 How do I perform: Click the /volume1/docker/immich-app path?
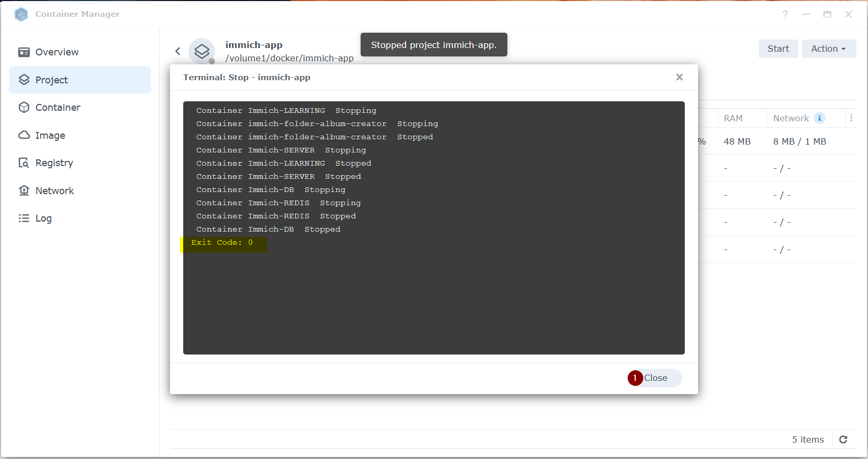[289, 58]
